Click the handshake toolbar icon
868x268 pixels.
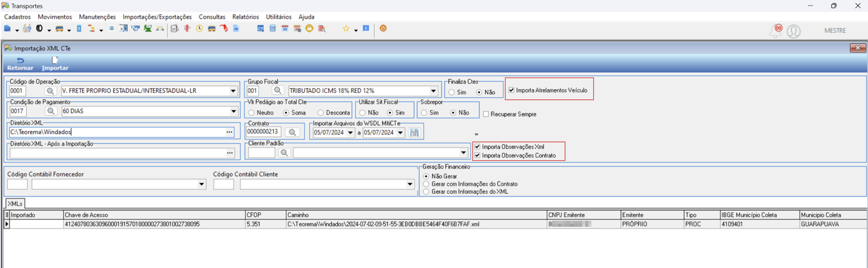tap(136, 28)
